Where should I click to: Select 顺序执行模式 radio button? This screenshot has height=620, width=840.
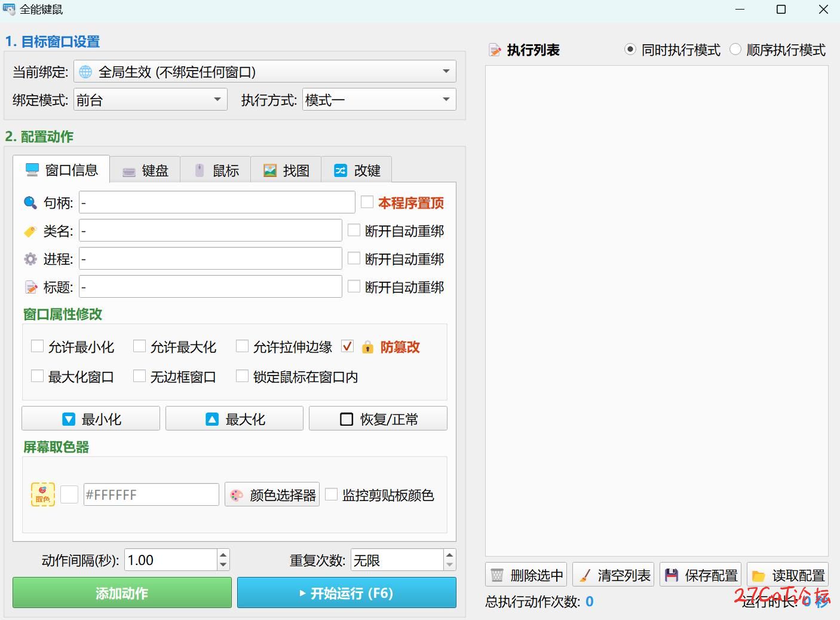tap(735, 50)
